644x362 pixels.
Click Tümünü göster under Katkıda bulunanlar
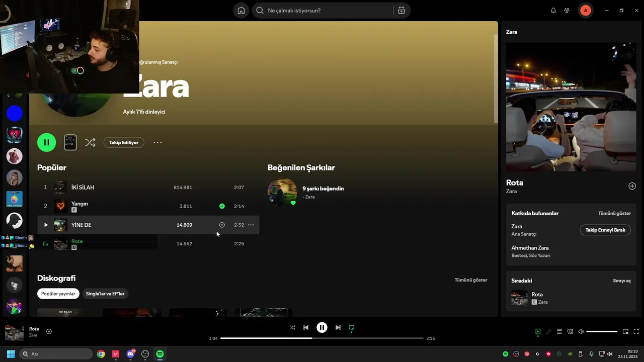click(614, 213)
